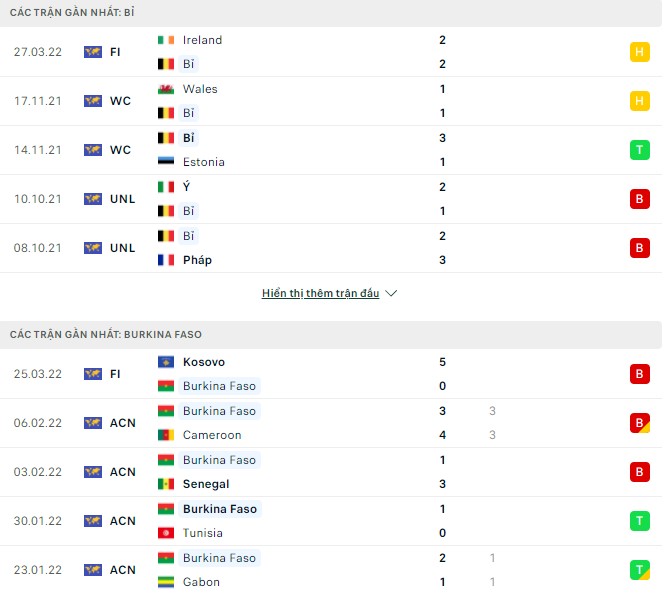The height and width of the screenshot is (594, 670).
Task: Open the 'Hiển thị thêm trận đấu' link
Action: pyautogui.click(x=320, y=294)
